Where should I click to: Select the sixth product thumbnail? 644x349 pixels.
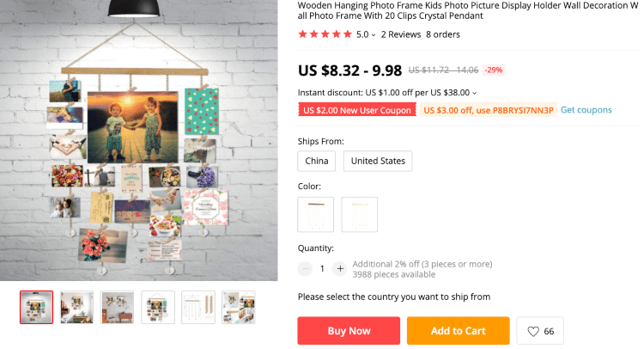pos(238,307)
